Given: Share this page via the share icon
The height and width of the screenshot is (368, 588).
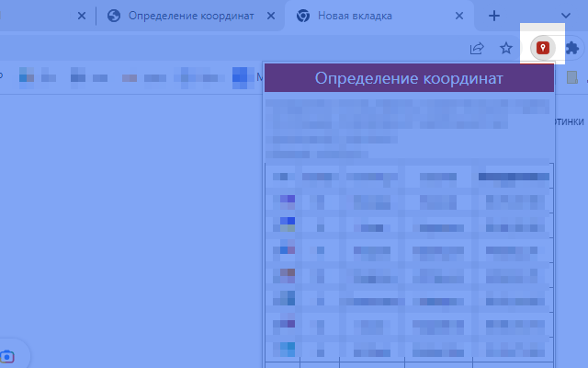Looking at the screenshot, I should point(477,48).
